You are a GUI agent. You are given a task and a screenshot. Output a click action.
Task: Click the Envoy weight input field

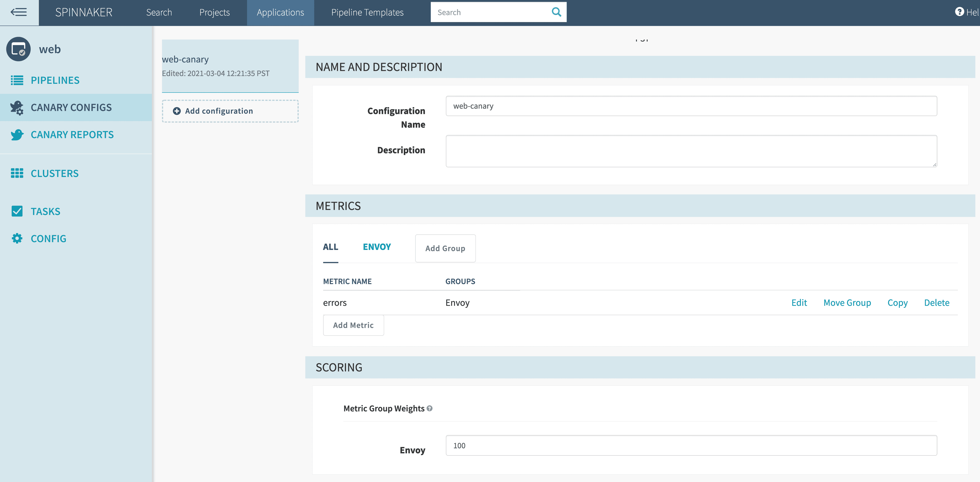(691, 446)
